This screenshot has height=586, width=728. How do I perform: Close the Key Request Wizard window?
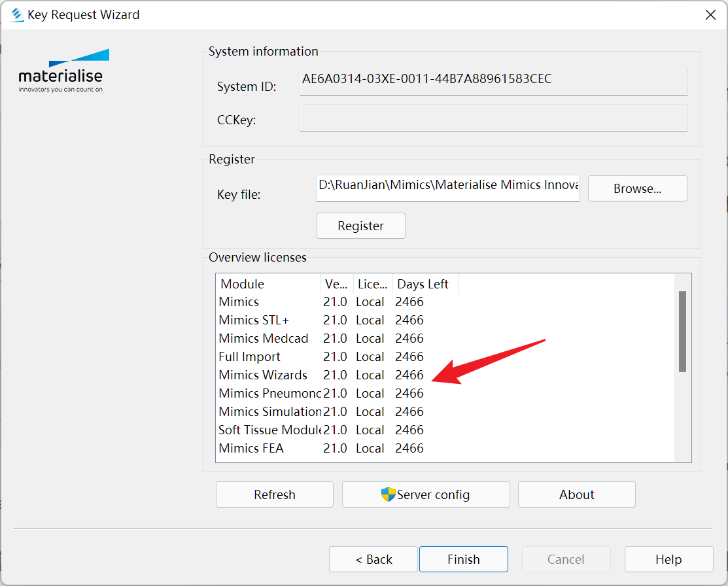[710, 15]
